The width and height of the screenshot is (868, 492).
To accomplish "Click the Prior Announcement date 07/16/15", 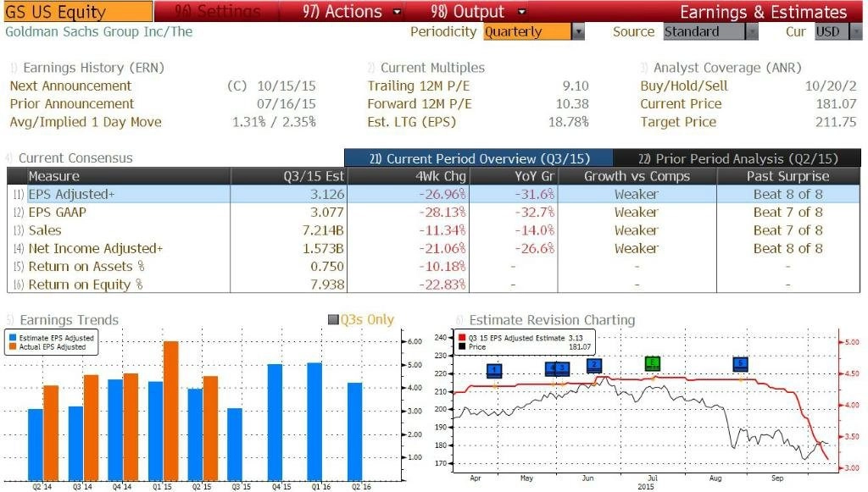I will (287, 104).
